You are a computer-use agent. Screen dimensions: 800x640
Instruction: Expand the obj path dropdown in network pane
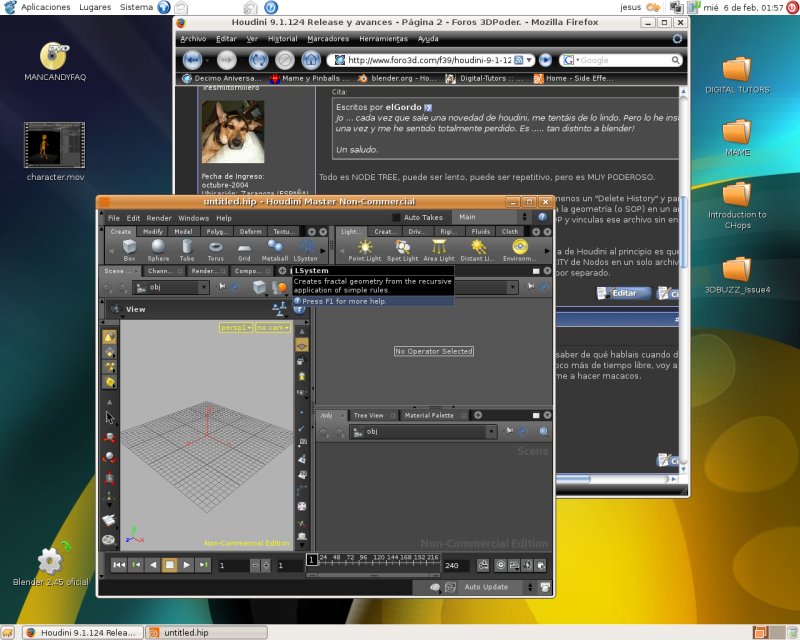click(x=491, y=432)
